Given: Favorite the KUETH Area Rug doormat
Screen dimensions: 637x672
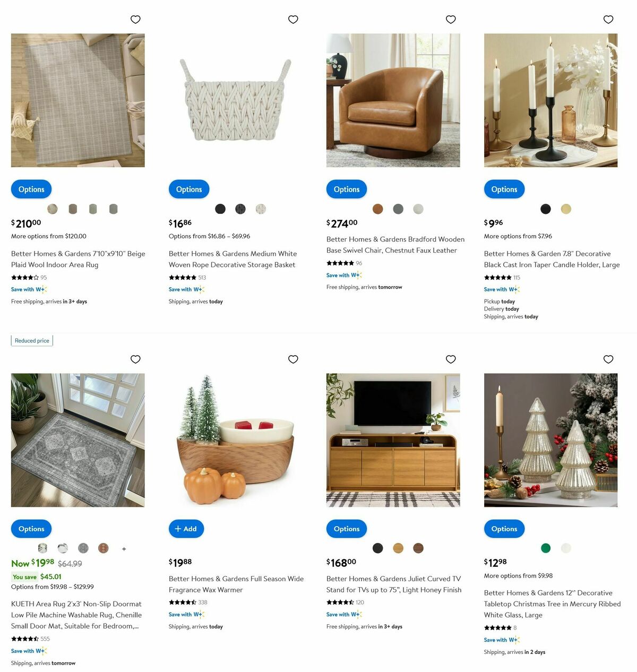Looking at the screenshot, I should (x=135, y=359).
